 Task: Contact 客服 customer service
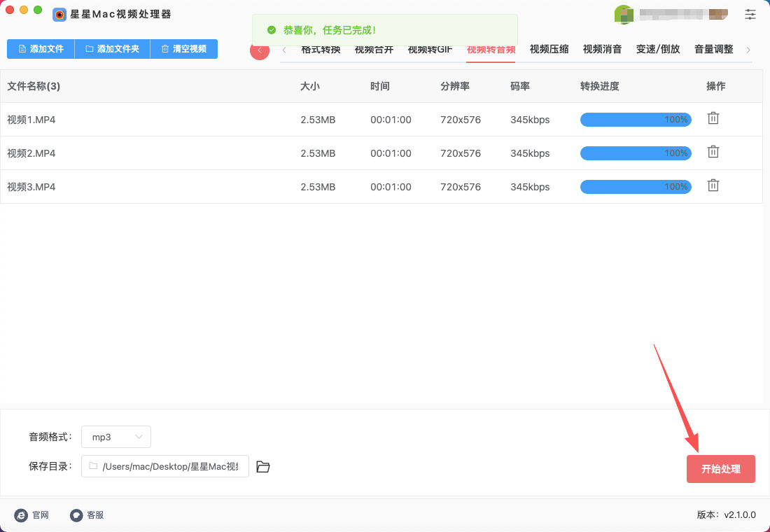[x=87, y=515]
